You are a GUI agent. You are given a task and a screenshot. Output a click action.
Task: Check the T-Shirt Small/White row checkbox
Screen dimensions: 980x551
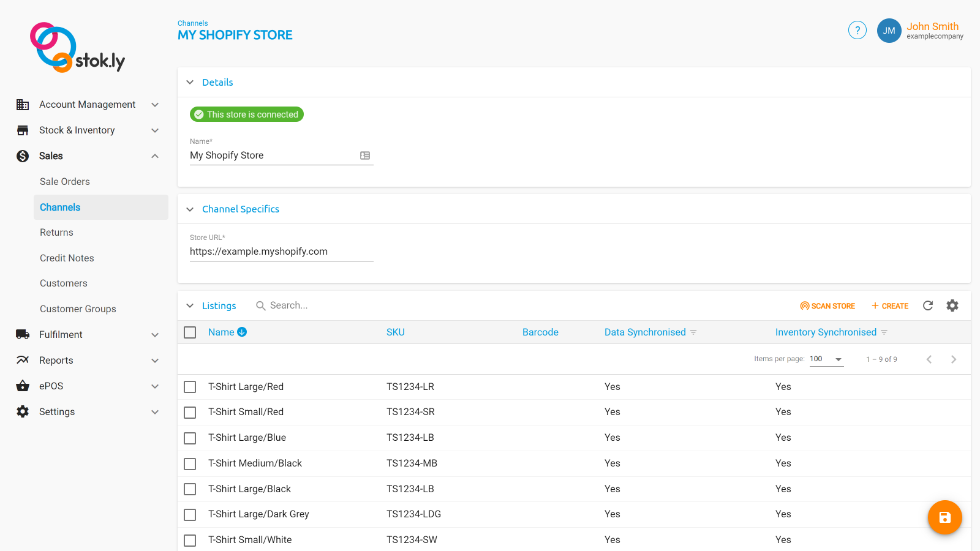pos(190,540)
